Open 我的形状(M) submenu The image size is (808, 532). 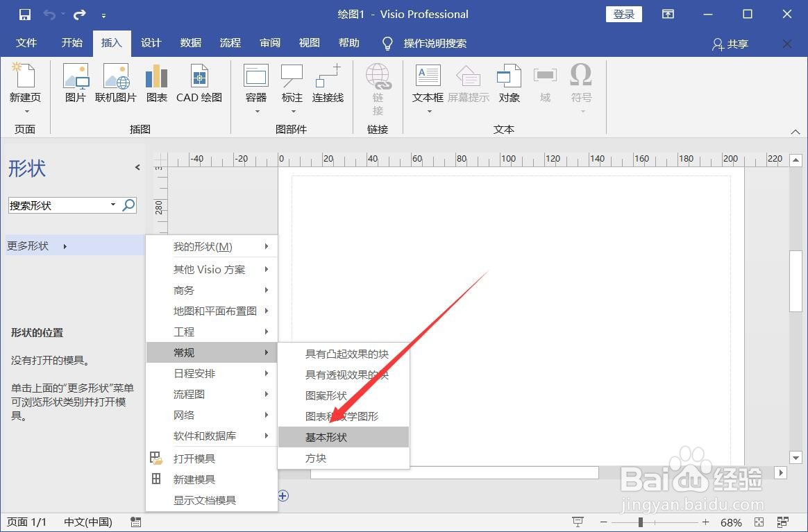(x=212, y=247)
